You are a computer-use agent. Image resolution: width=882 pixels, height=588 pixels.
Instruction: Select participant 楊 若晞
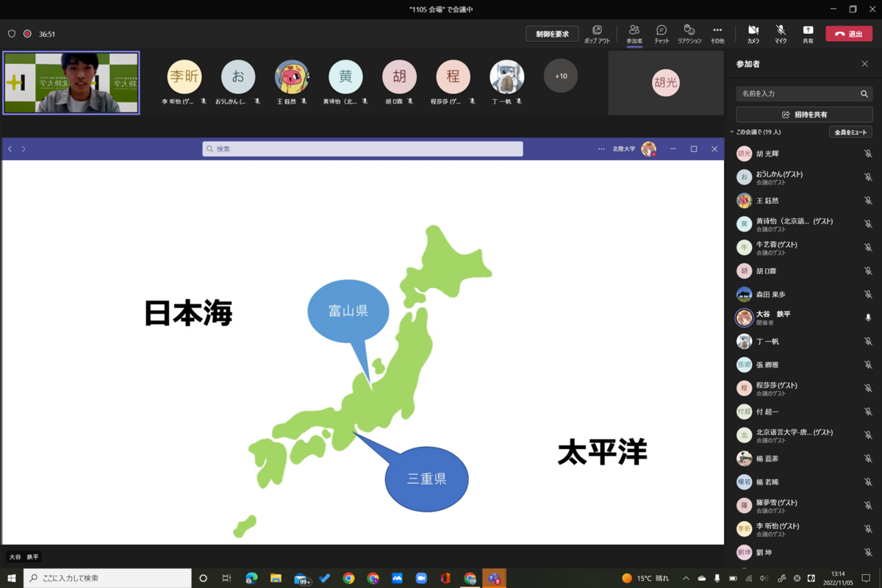(804, 482)
